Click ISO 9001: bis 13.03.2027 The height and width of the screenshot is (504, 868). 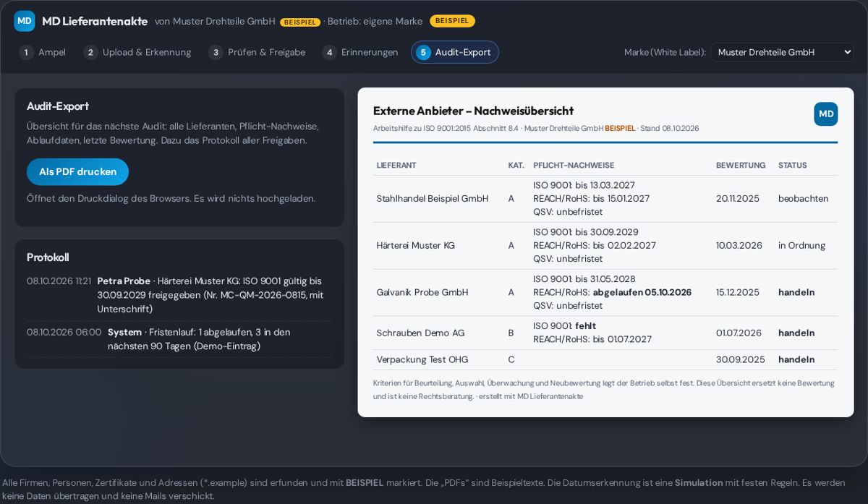(x=584, y=186)
